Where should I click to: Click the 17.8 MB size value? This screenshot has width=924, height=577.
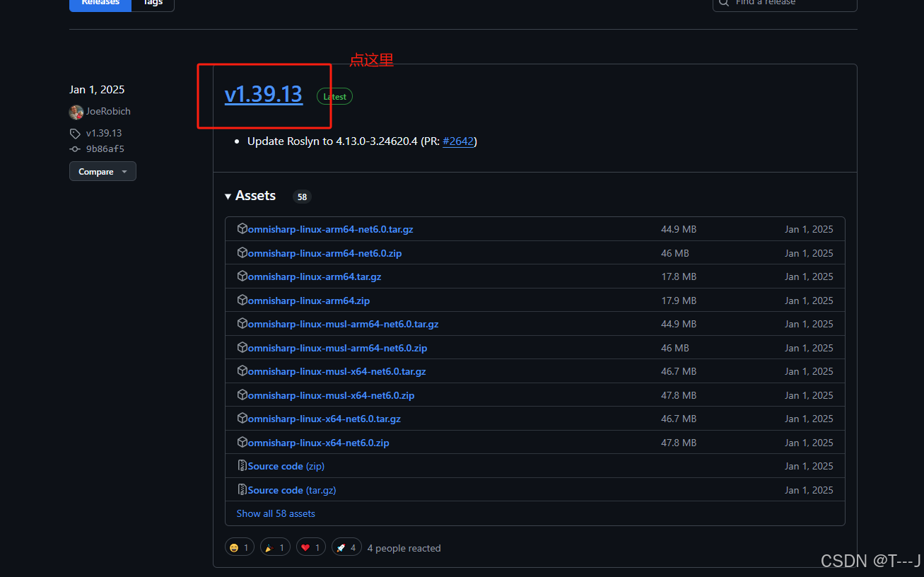click(679, 276)
